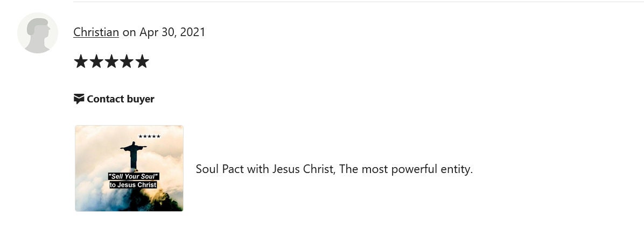The width and height of the screenshot is (644, 228).
Task: Click the reviewer's gray avatar silhouette
Action: tap(37, 33)
